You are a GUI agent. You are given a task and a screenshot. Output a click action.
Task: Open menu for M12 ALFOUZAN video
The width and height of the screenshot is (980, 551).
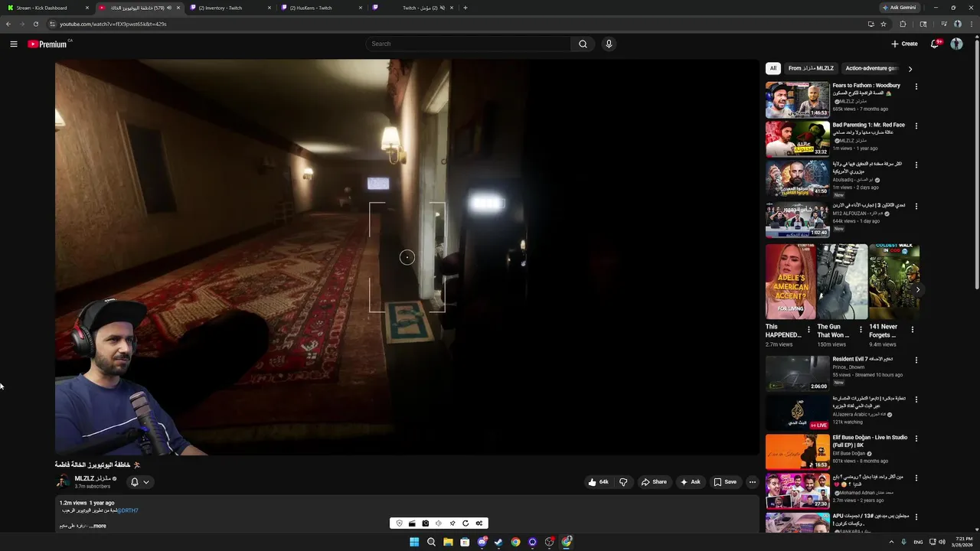click(916, 206)
